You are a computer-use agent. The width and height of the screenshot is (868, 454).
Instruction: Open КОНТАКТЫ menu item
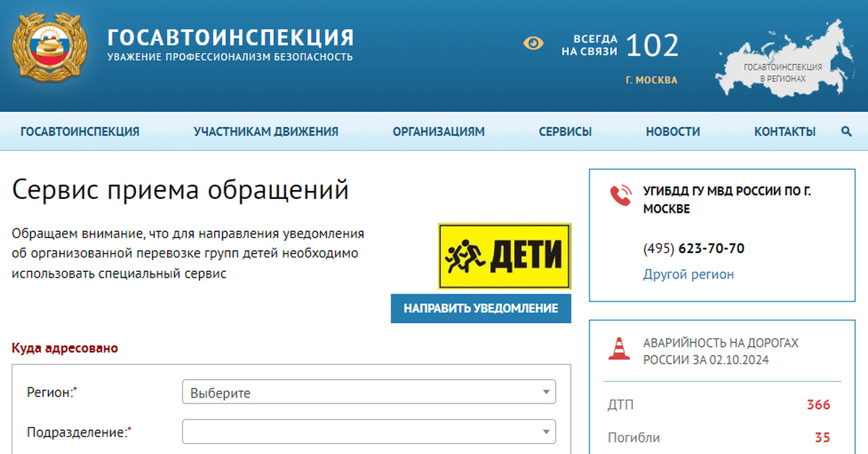[785, 132]
